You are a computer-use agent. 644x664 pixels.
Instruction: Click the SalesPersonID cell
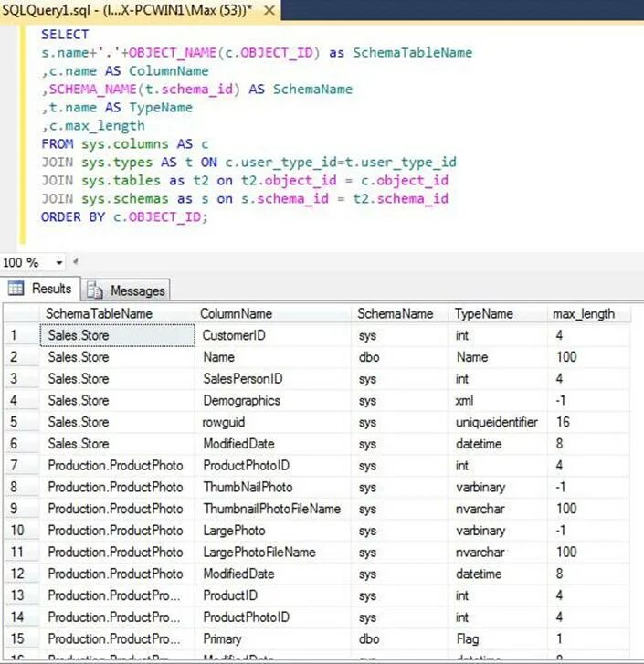pos(273,379)
